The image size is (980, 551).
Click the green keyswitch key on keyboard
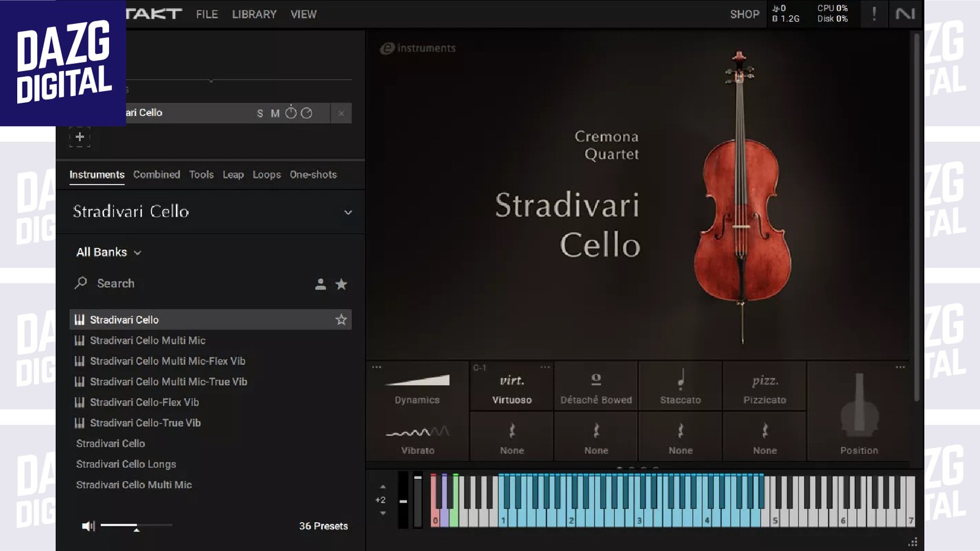454,517
